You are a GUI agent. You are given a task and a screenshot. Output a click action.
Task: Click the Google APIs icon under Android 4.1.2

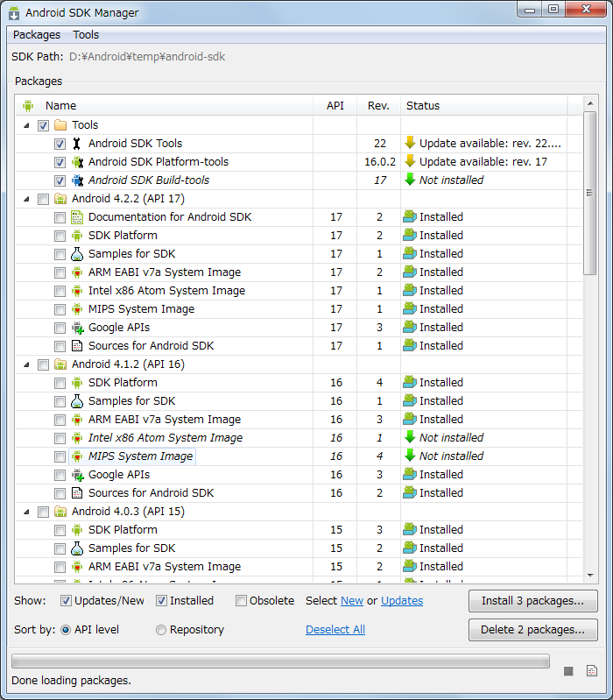pyautogui.click(x=77, y=475)
